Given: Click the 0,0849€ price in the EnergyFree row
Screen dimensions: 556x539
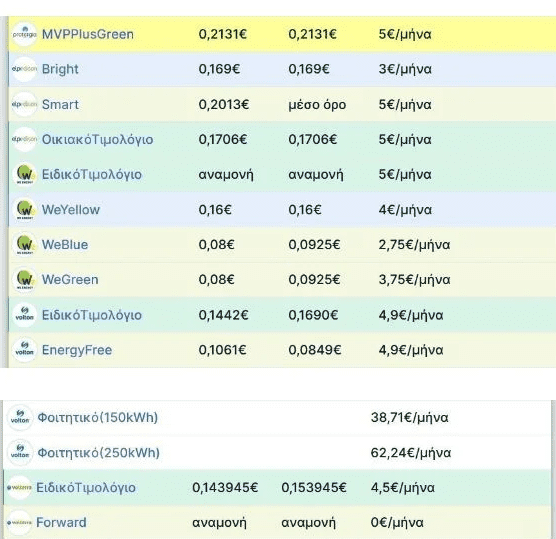Looking at the screenshot, I should coord(315,350).
